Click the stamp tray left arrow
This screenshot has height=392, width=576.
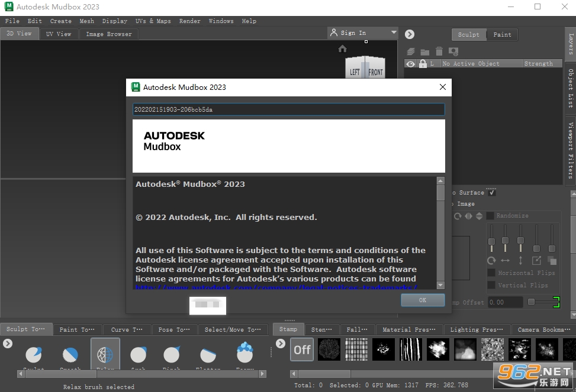click(294, 374)
